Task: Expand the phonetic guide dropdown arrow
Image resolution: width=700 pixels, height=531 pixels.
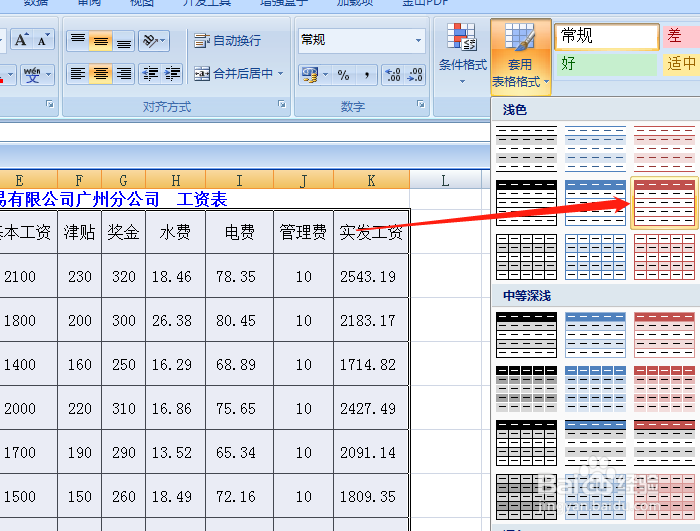Action: click(x=48, y=75)
